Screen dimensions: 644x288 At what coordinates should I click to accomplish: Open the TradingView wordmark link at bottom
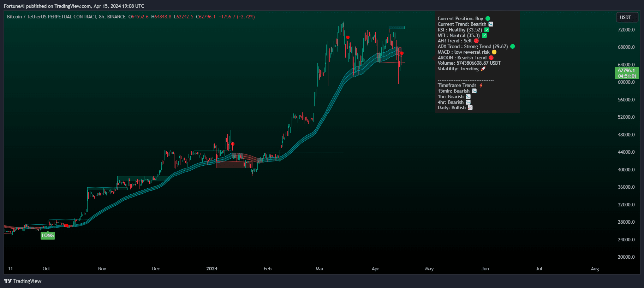(27, 281)
